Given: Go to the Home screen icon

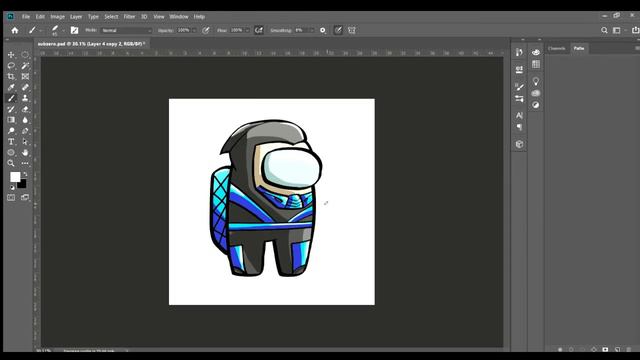Looking at the screenshot, I should [15, 30].
